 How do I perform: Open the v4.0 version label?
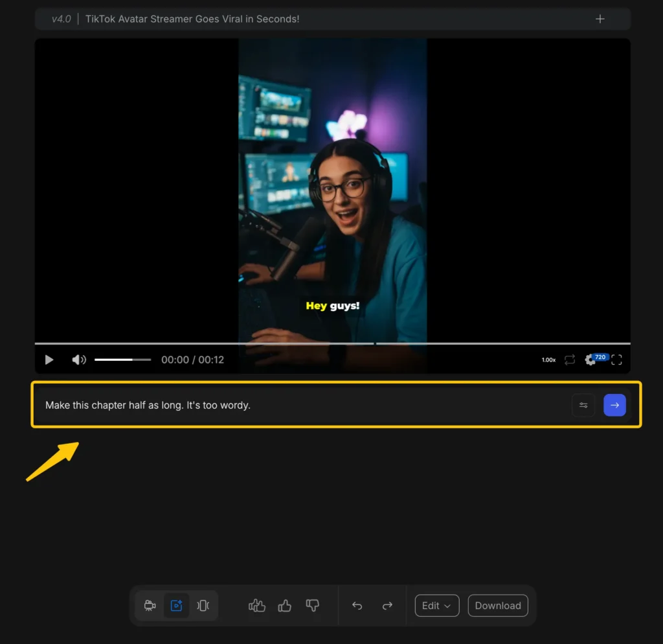[x=61, y=19]
